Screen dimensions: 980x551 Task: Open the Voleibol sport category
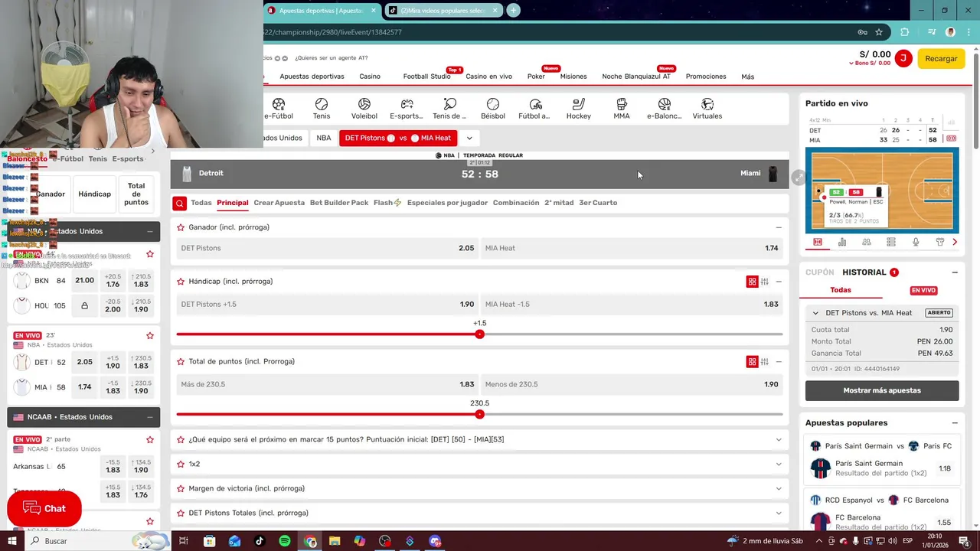[x=364, y=104]
